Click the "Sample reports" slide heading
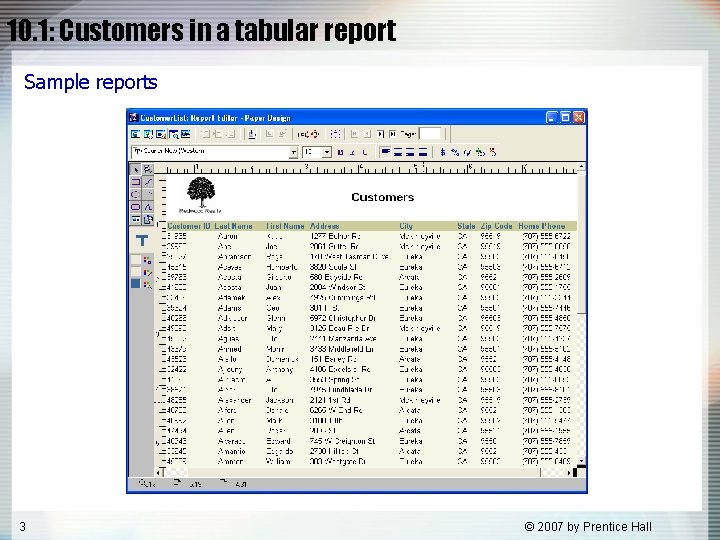720x540 pixels. point(90,82)
